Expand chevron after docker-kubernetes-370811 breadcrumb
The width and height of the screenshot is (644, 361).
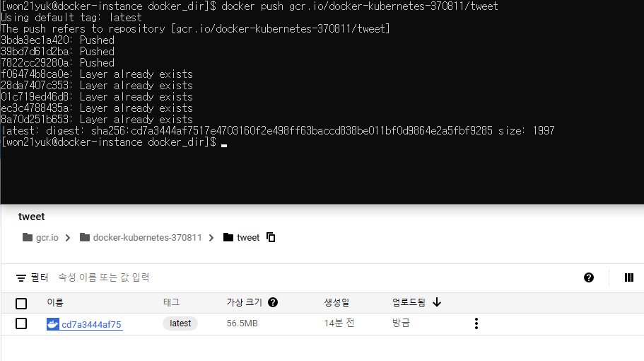pyautogui.click(x=211, y=238)
